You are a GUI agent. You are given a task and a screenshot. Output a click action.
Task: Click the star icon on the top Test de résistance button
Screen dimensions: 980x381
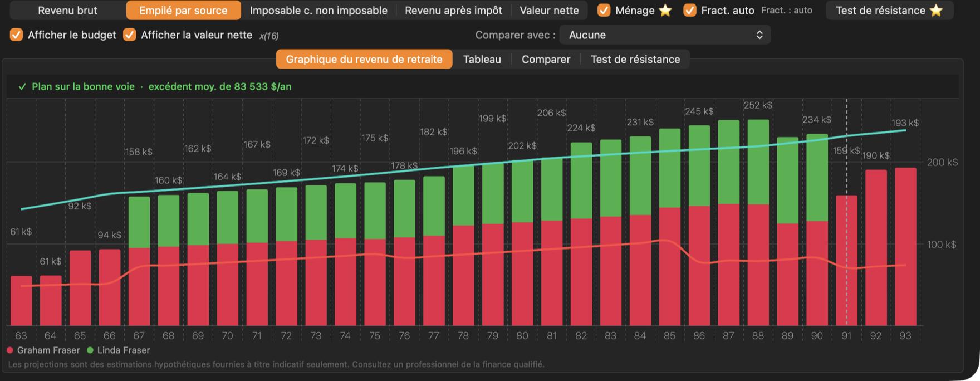[936, 10]
